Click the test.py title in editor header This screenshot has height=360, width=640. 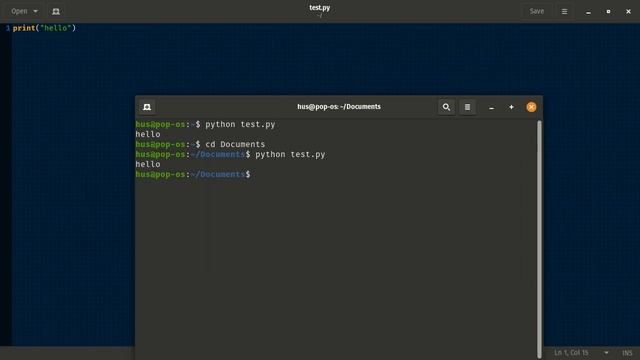[320, 7]
